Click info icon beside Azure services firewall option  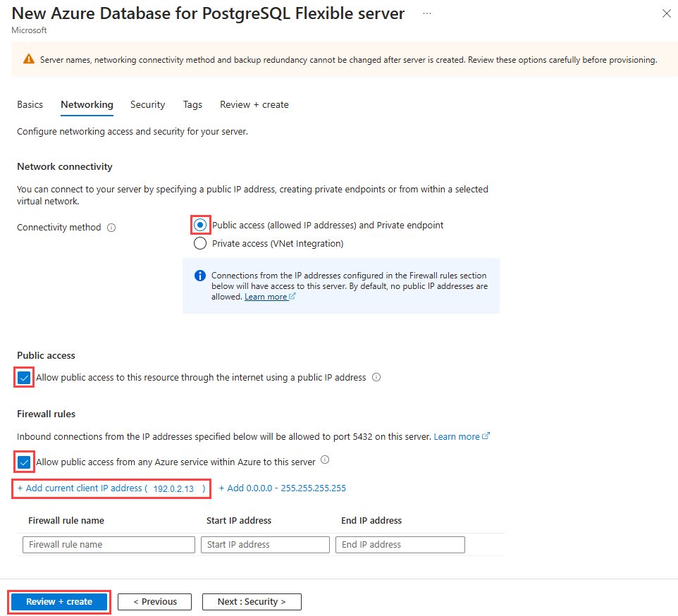tap(325, 460)
